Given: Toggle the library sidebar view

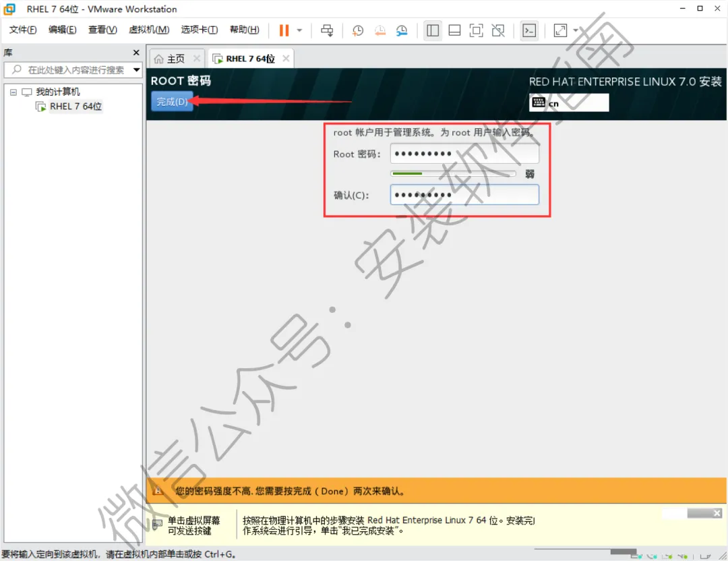Looking at the screenshot, I should 433,30.
